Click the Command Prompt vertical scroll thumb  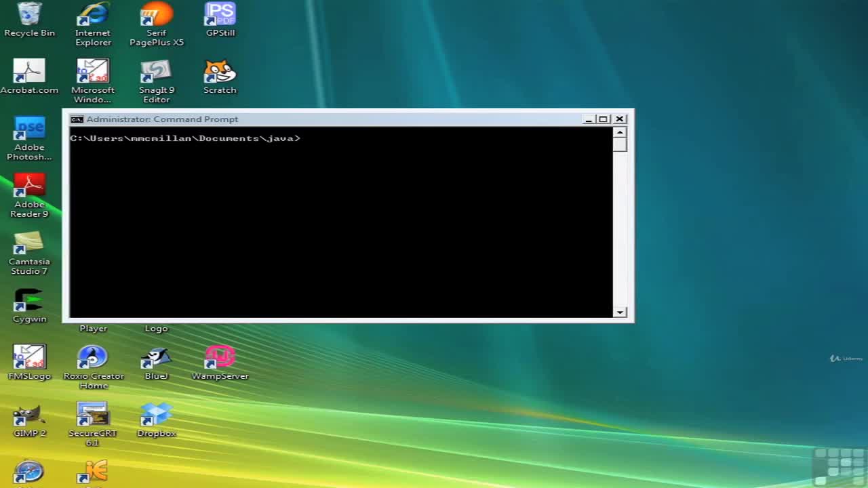620,145
